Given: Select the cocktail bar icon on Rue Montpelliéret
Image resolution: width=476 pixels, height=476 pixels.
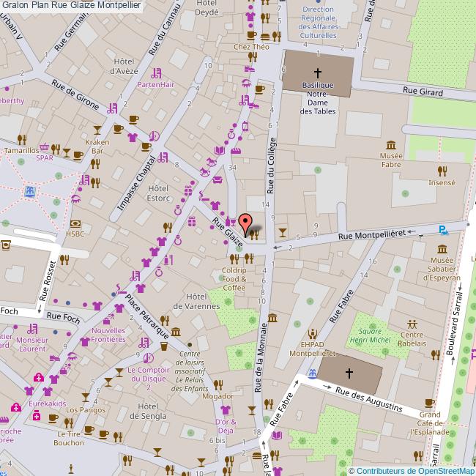Looking at the screenshot, I should [283, 233].
